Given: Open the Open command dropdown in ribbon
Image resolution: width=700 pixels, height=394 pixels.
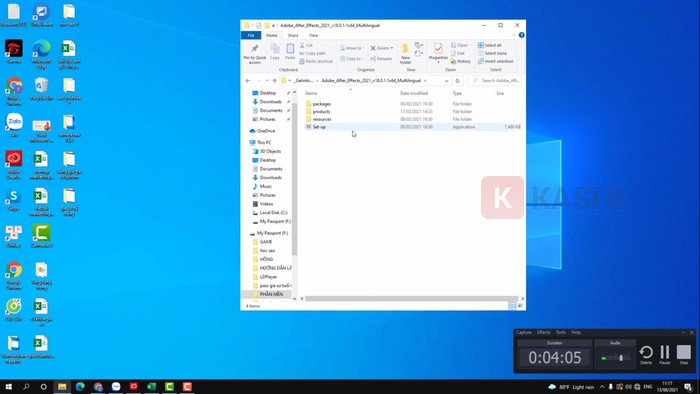Looking at the screenshot, I should click(x=470, y=45).
